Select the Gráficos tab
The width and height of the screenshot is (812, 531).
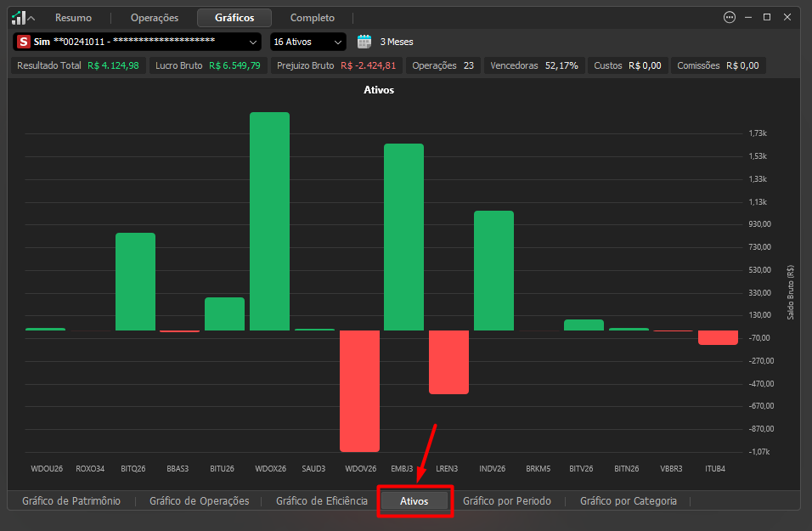(x=234, y=18)
